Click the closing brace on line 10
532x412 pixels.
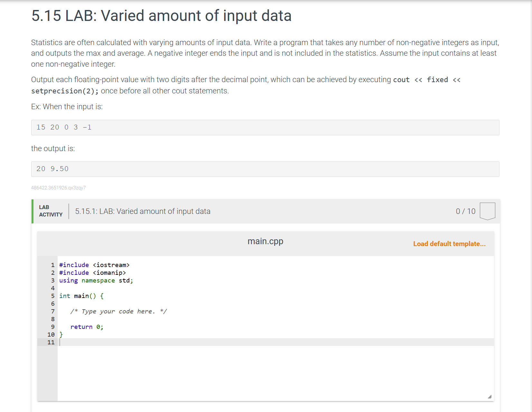point(61,334)
